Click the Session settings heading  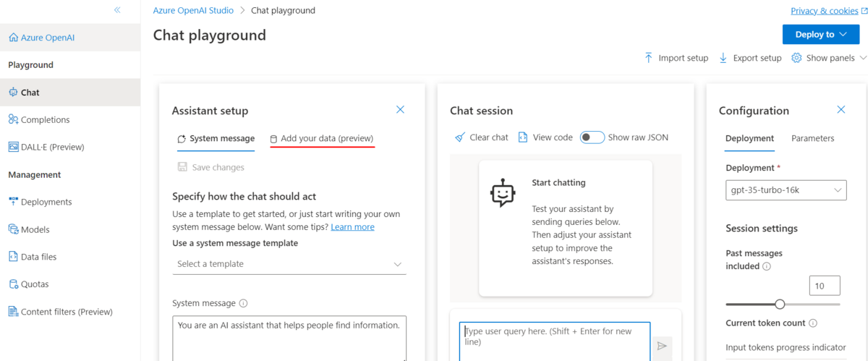click(762, 229)
